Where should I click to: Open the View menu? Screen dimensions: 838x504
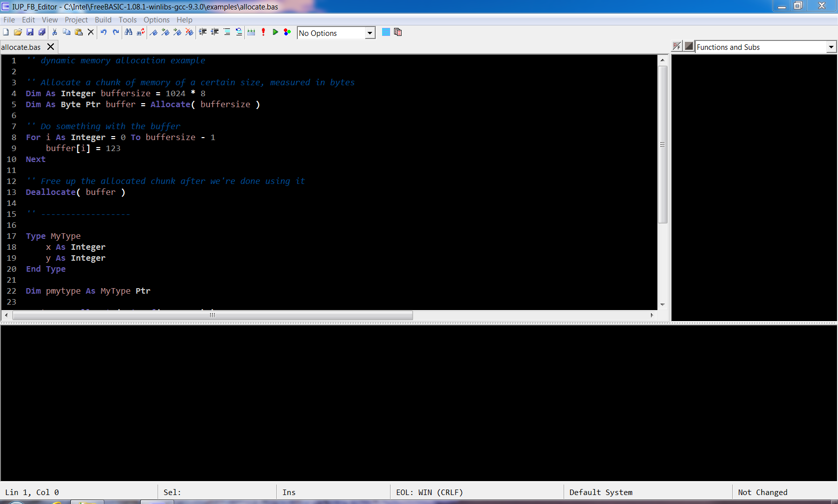coord(49,20)
